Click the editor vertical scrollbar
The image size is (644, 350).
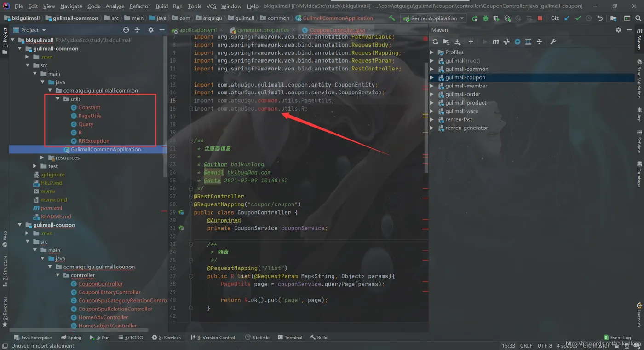pyautogui.click(x=426, y=117)
